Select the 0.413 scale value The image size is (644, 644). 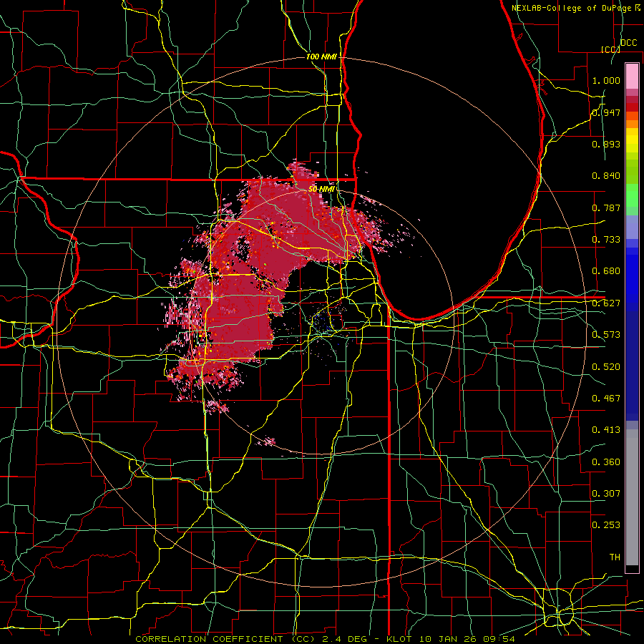click(606, 430)
